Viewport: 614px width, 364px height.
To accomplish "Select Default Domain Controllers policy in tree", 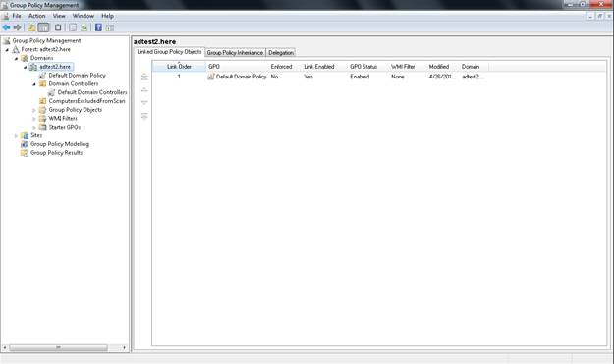I will click(x=92, y=92).
